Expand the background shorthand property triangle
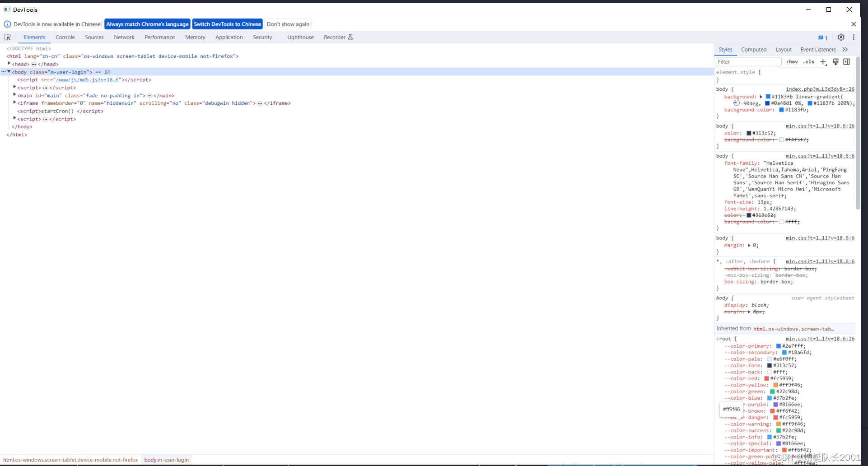The height and width of the screenshot is (466, 868). click(761, 97)
